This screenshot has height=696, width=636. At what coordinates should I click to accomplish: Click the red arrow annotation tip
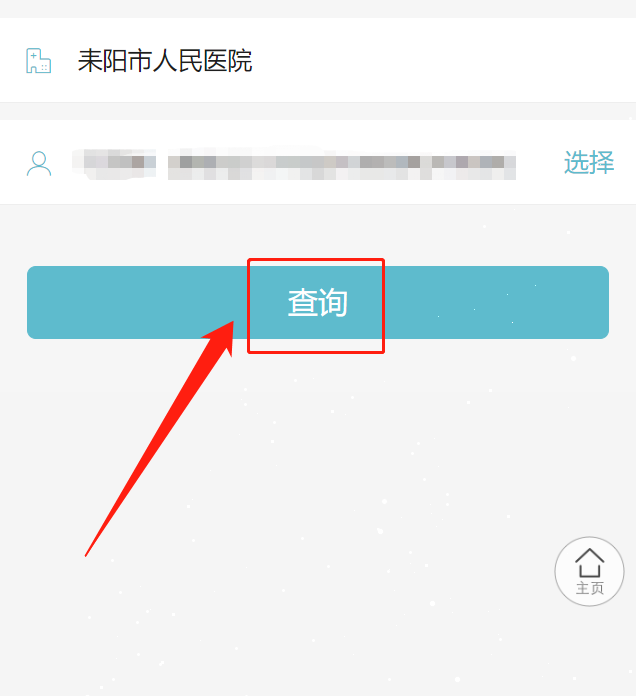tap(231, 325)
